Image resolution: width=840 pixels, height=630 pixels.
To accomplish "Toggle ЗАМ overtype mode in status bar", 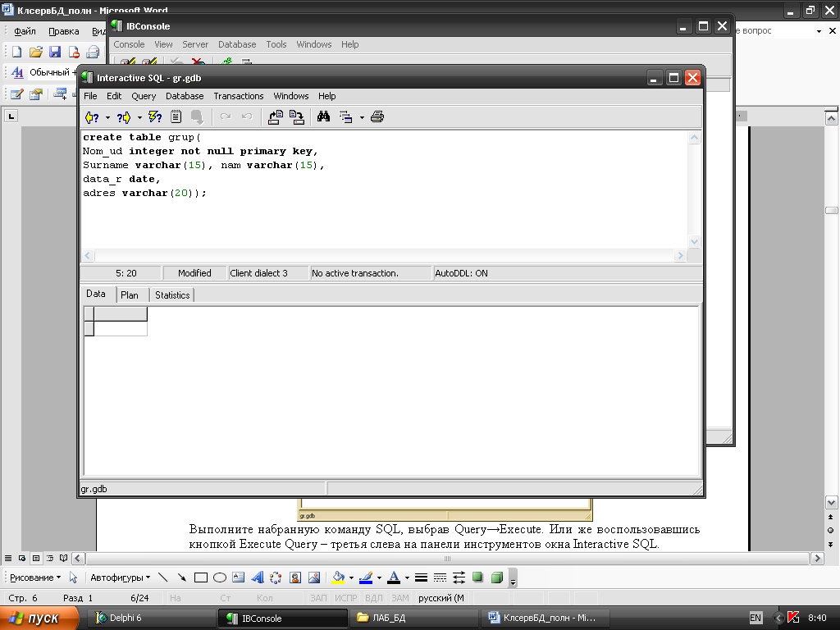I will 400,598.
